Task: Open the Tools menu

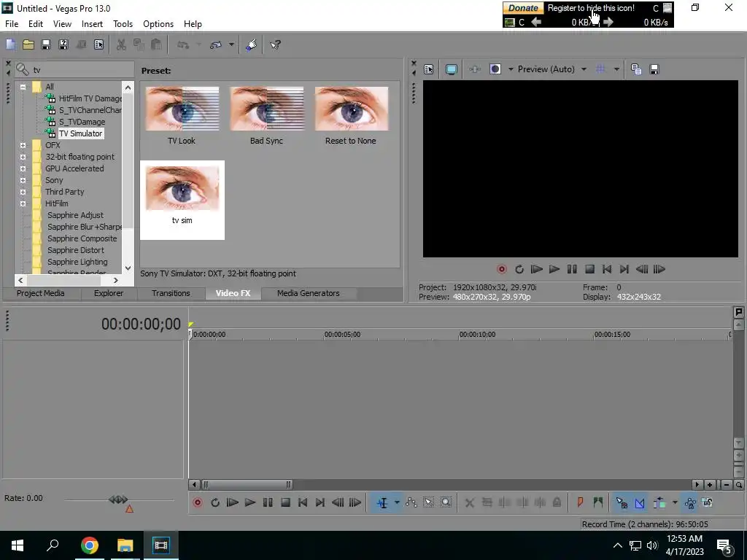Action: coord(123,24)
